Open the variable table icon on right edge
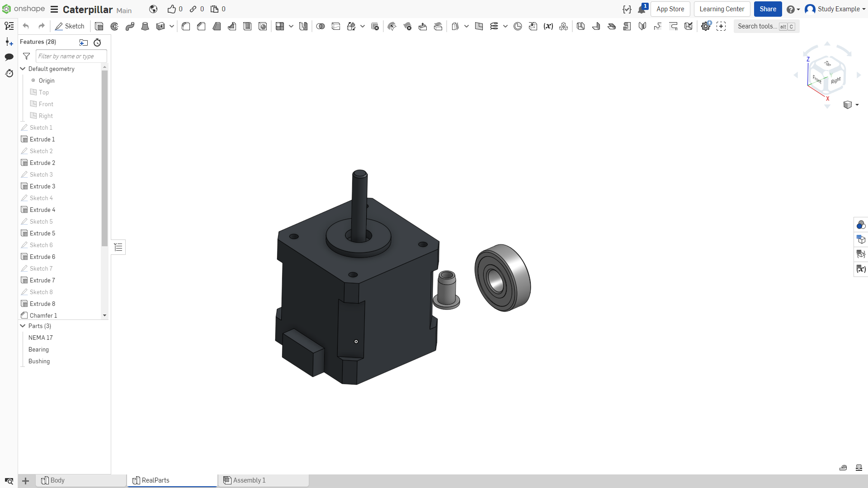Image resolution: width=868 pixels, height=488 pixels. (x=861, y=269)
